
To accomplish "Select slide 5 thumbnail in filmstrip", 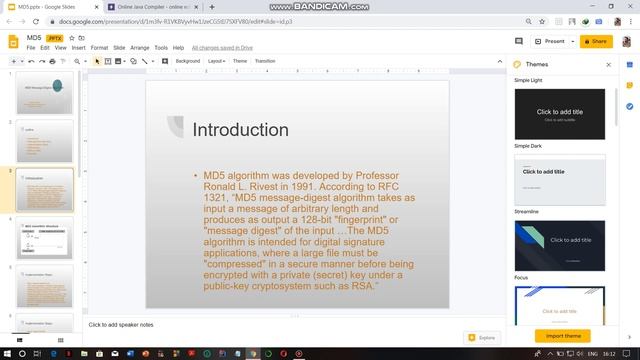I will (x=44, y=286).
